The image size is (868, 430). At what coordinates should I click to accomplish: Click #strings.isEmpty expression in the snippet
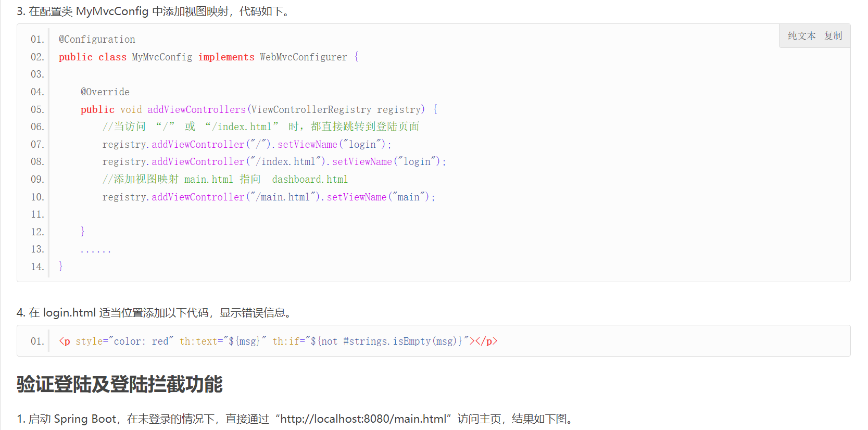[x=386, y=342]
